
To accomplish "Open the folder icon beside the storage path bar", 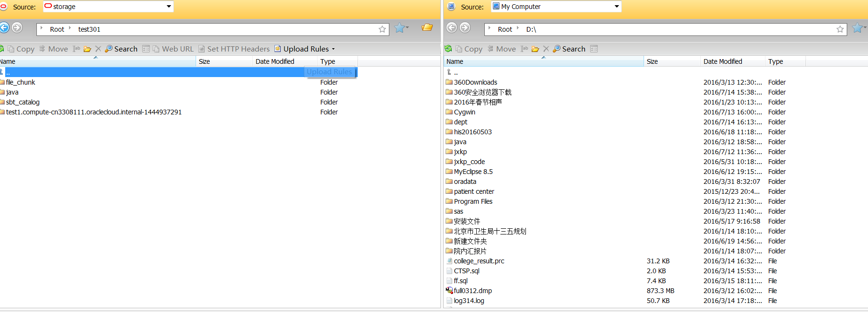I will coord(427,27).
